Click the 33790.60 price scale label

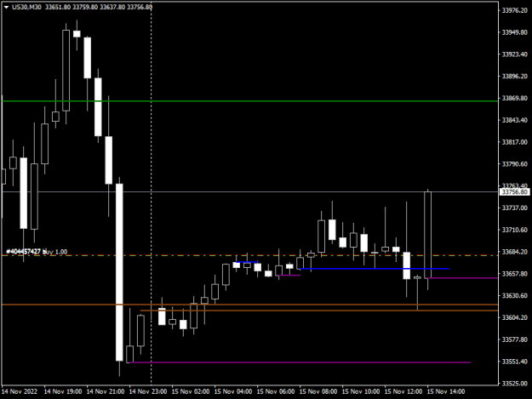515,163
